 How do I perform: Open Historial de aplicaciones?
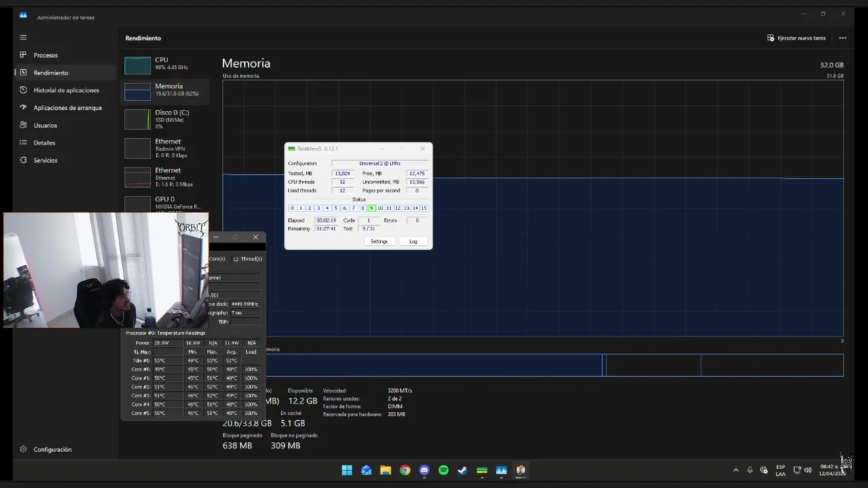[66, 90]
